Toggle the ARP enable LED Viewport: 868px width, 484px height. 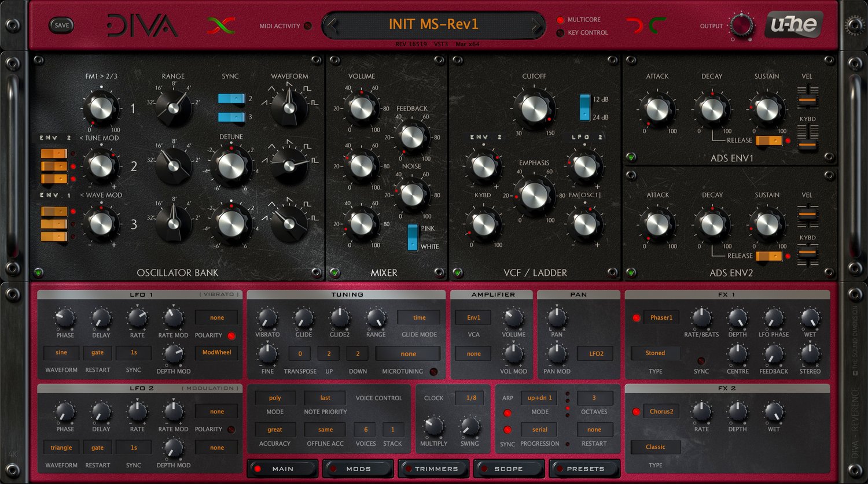tap(507, 413)
